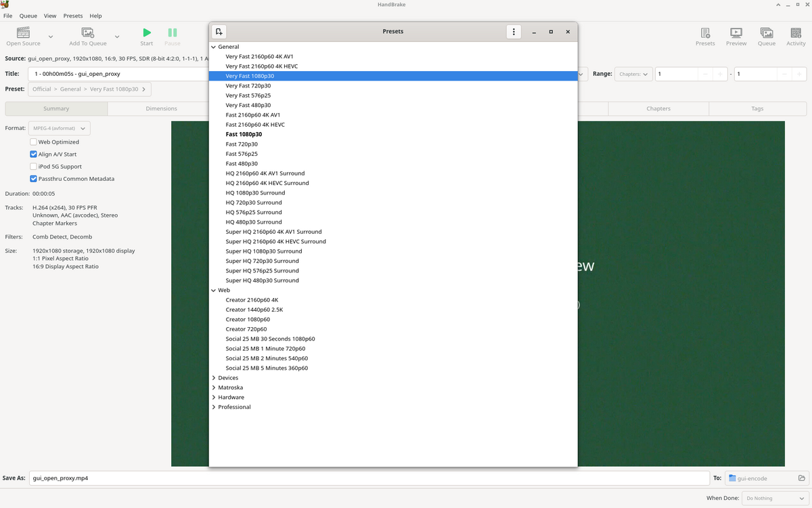Viewport: 812px width, 508px height.
Task: Select the Creator 2160p60 4K preset
Action: tap(252, 300)
